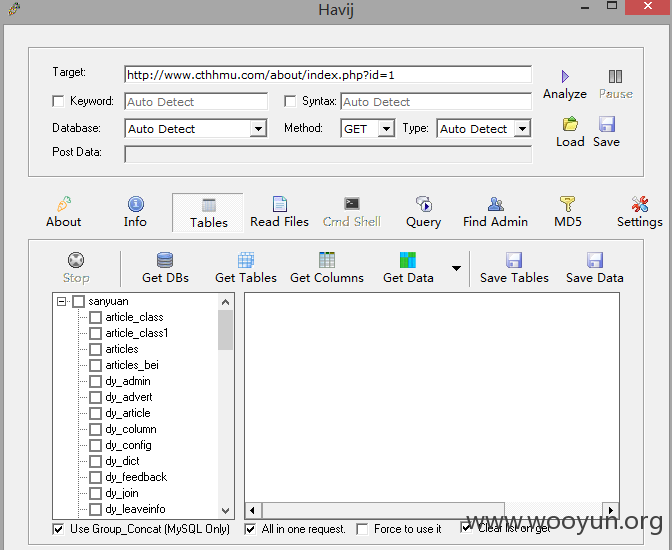
Task: Check the article_class table checkbox
Action: 95,318
